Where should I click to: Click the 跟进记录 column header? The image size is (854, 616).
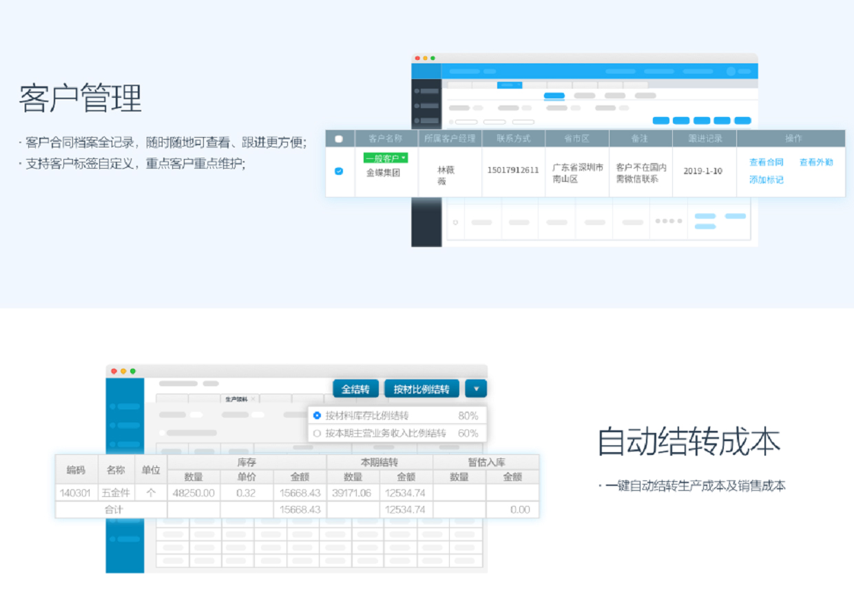coord(705,138)
